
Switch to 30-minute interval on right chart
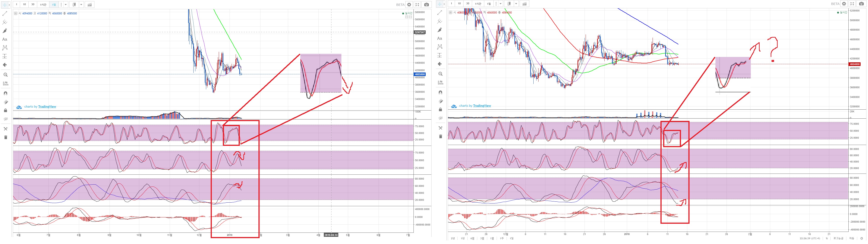(x=467, y=4)
